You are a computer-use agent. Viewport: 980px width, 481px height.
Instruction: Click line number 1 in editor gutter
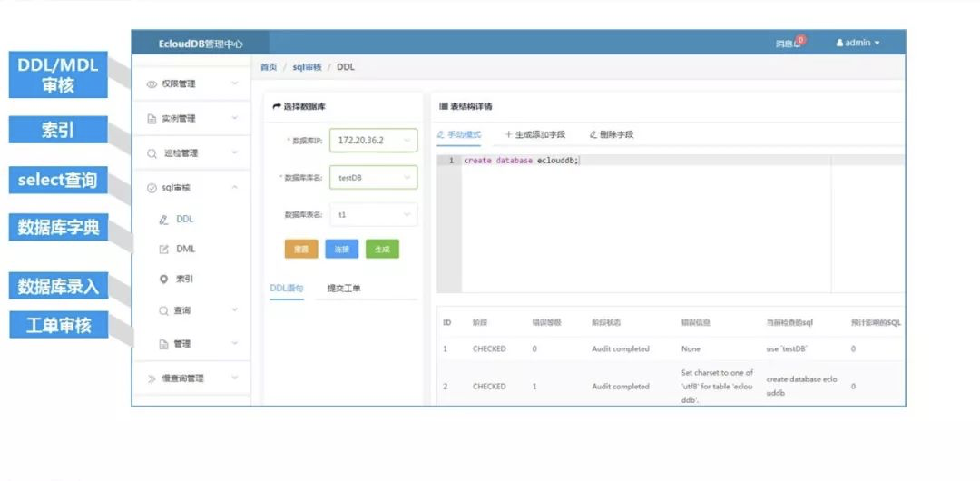pyautogui.click(x=451, y=161)
